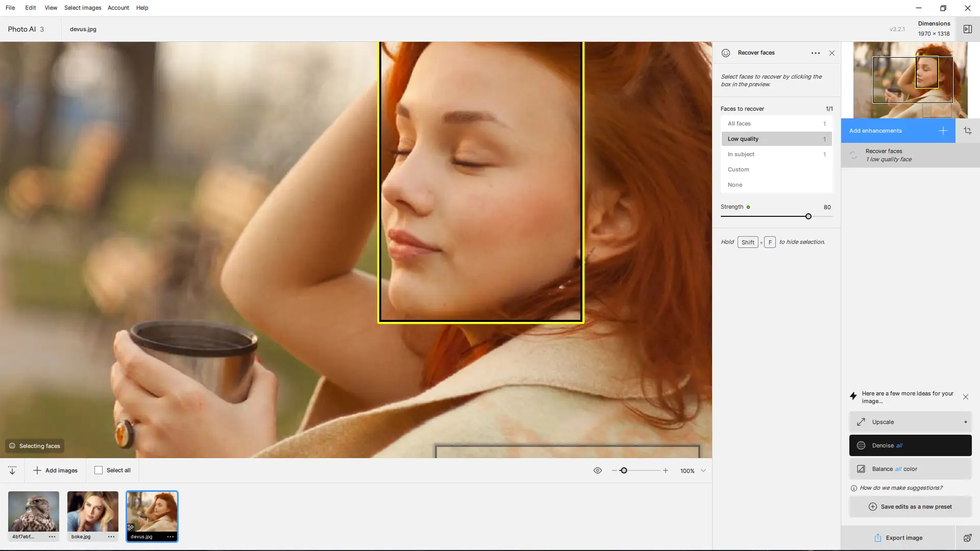Click the crop tool icon
The height and width of the screenshot is (551, 980).
pos(967,131)
